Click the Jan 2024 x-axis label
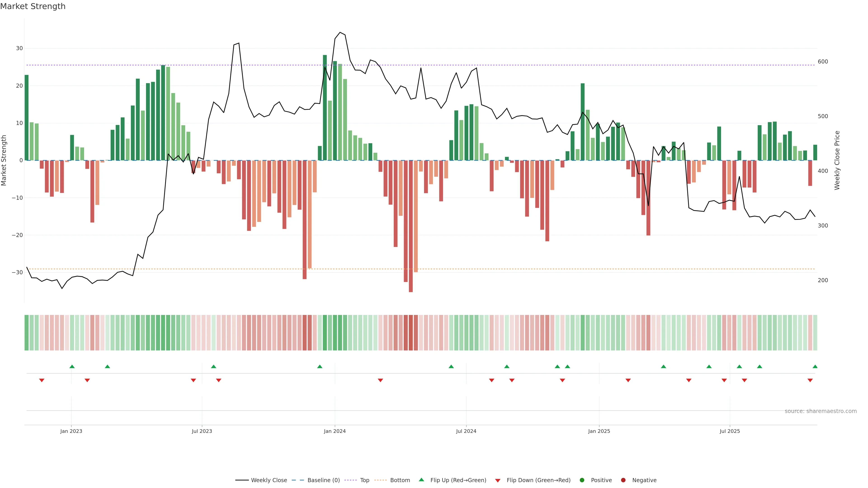 click(335, 431)
